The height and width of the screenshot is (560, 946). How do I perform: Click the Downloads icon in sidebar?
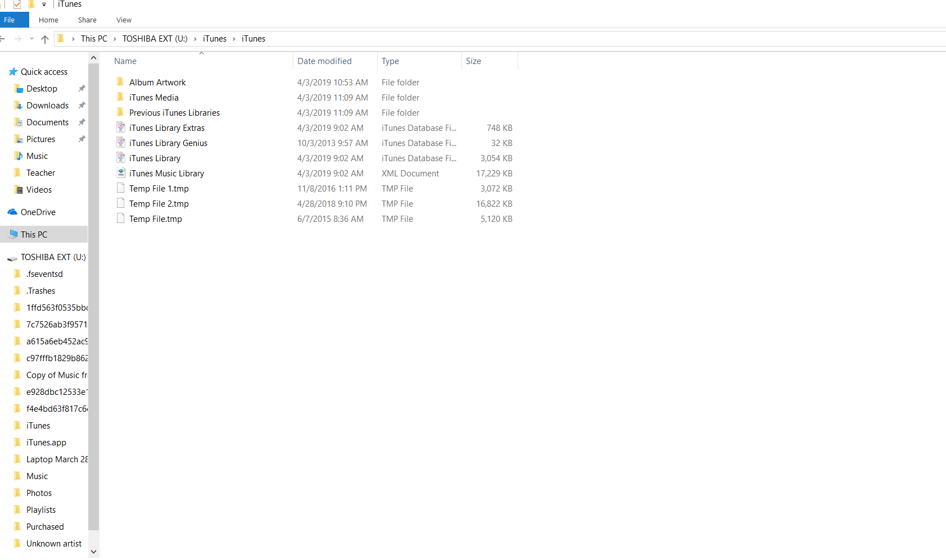click(x=19, y=106)
